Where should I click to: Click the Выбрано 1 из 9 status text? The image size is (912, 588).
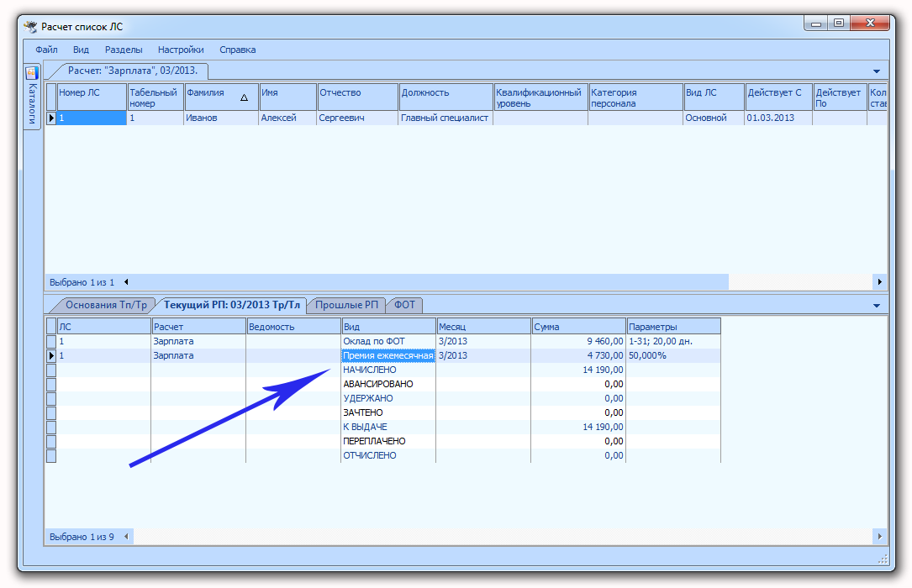[82, 537]
